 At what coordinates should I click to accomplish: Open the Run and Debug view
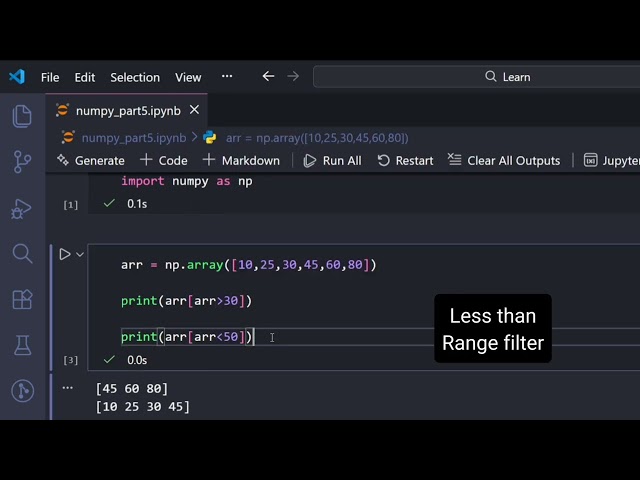tap(21, 209)
